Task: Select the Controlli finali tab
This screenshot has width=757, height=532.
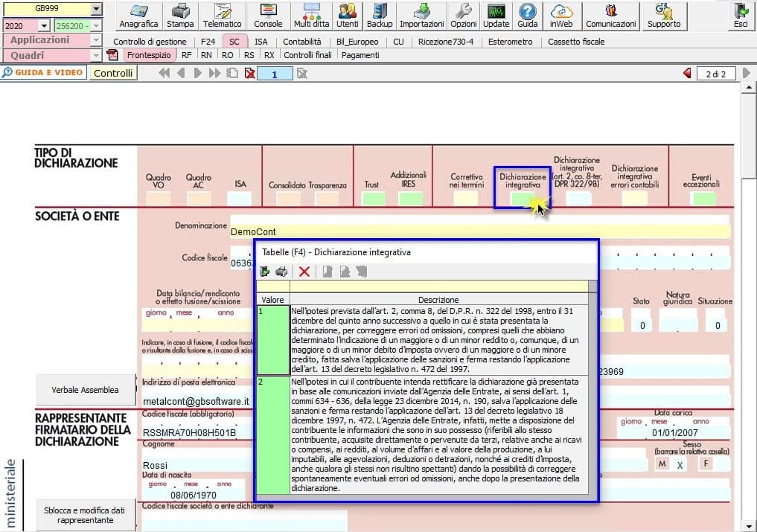Action: tap(307, 55)
